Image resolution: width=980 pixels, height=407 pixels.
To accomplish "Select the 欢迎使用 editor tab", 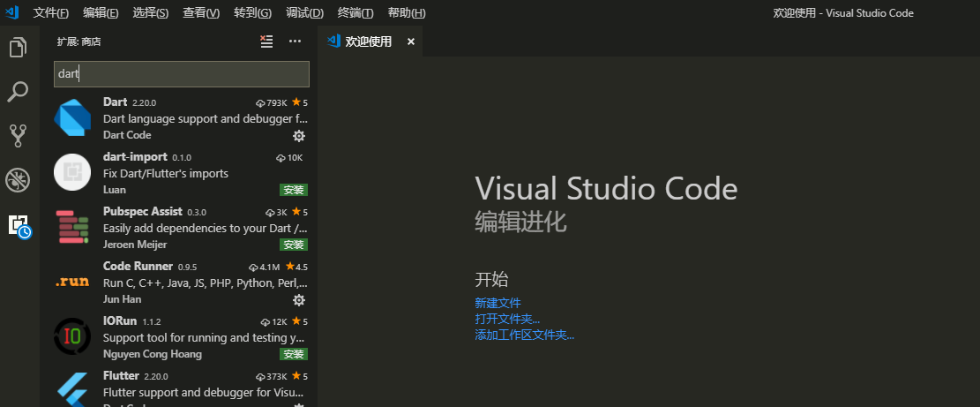I will (368, 41).
